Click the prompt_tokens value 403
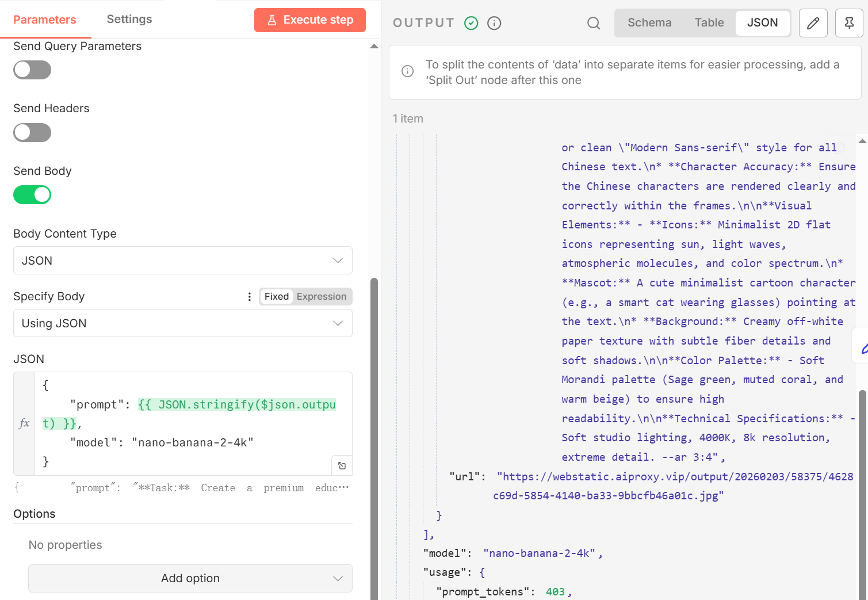 [x=555, y=592]
